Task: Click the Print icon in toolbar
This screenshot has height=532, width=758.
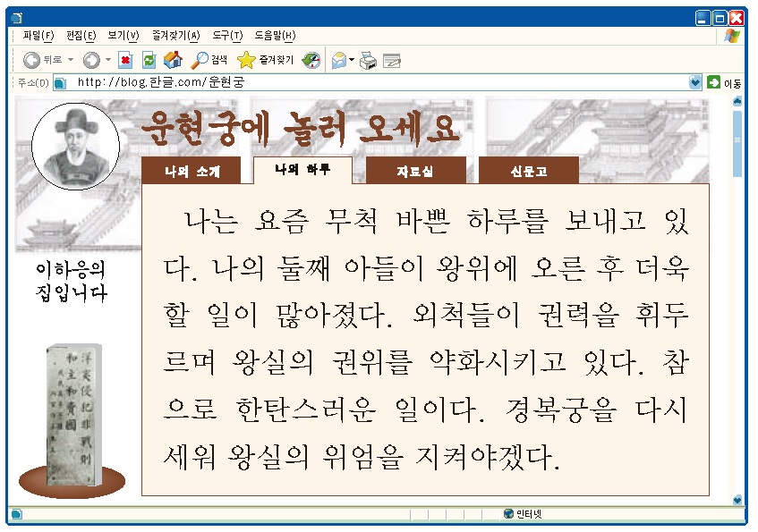Action: [x=368, y=60]
